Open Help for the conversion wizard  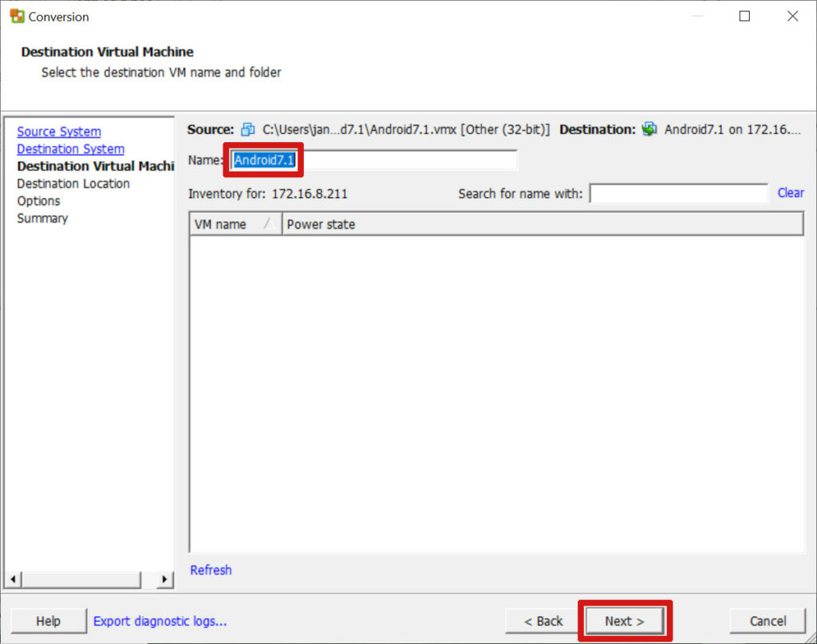49,621
